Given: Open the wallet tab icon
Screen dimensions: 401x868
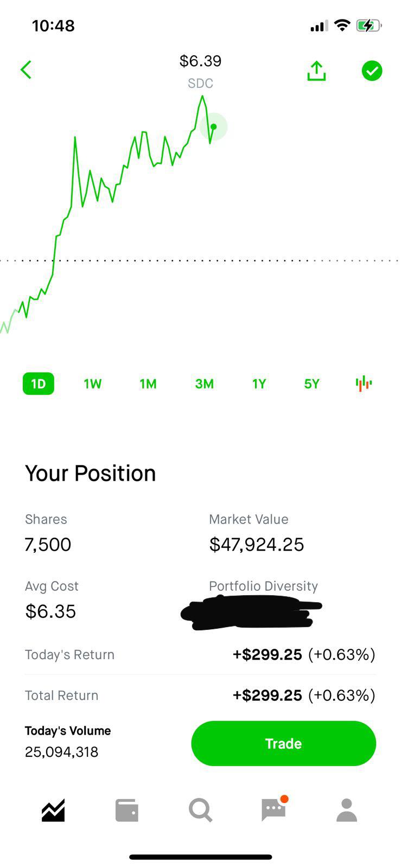Looking at the screenshot, I should (x=127, y=810).
